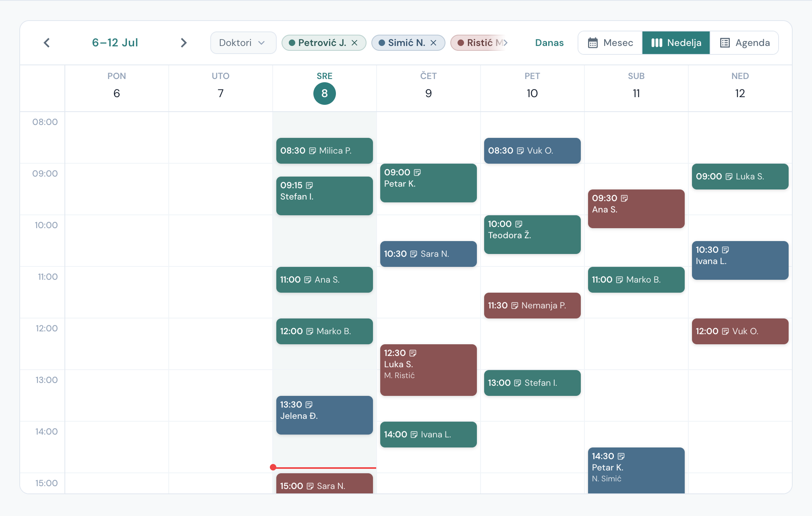Click the N. Simić doctor label
The image size is (812, 516).
point(607,479)
